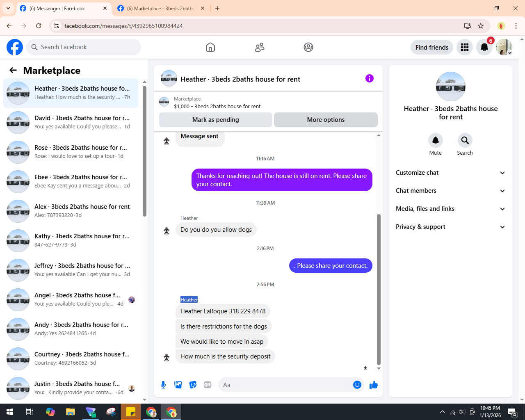
Task: Install app icon in address bar
Action: click(x=468, y=26)
